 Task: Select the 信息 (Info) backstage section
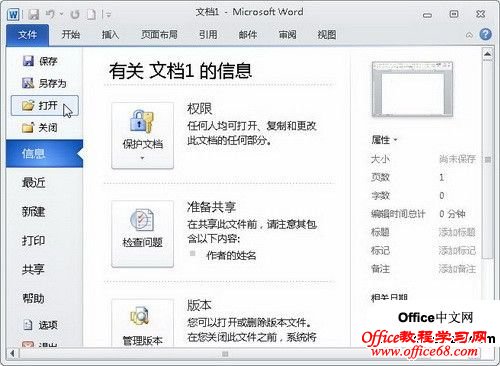(44, 153)
